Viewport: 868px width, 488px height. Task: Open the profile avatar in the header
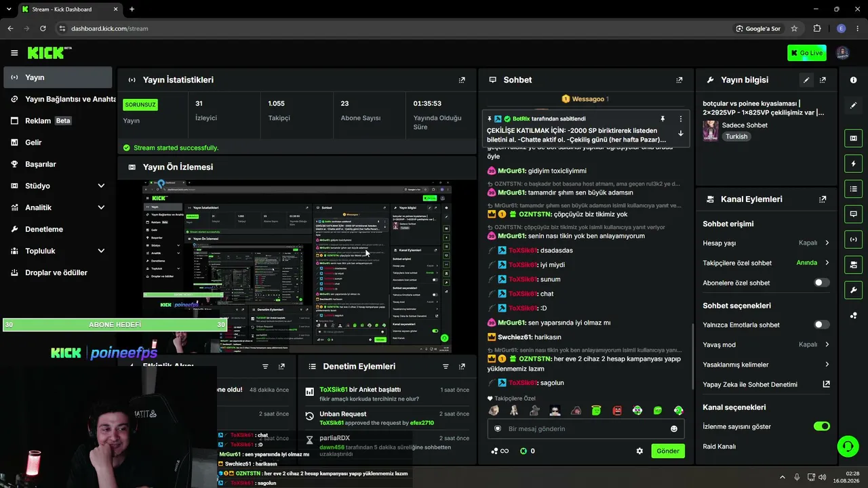(x=842, y=53)
